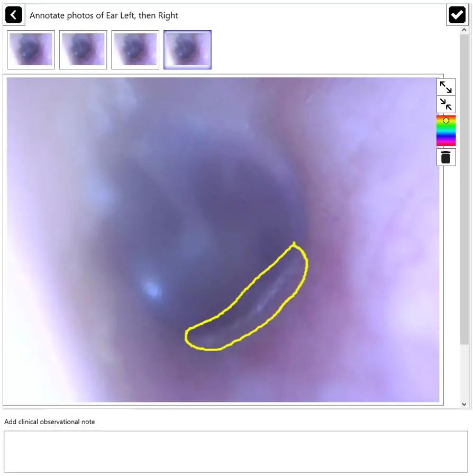Image resolution: width=473 pixels, height=476 pixels.
Task: View the third ear photo thumbnail
Action: pos(135,49)
